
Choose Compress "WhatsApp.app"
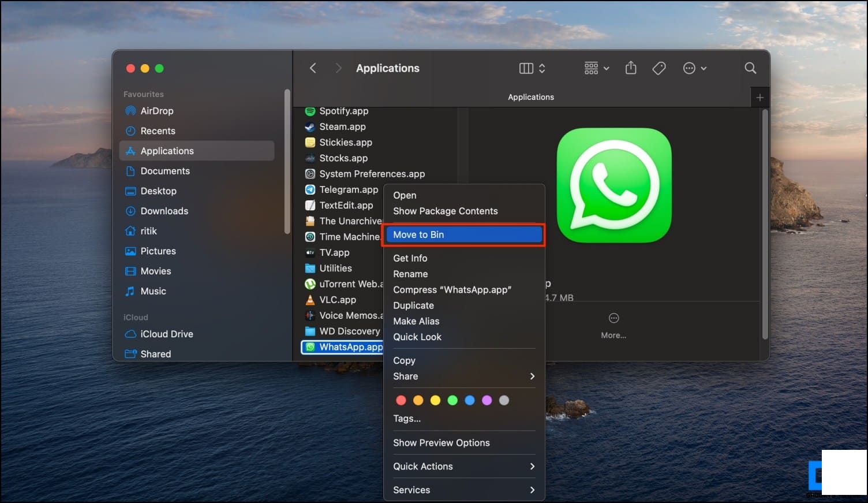tap(464, 289)
